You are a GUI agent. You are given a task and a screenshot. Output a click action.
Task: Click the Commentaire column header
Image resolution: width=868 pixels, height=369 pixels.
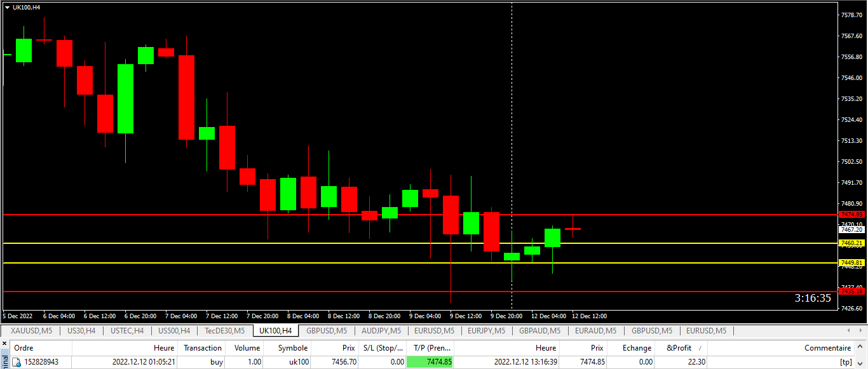coord(827,348)
